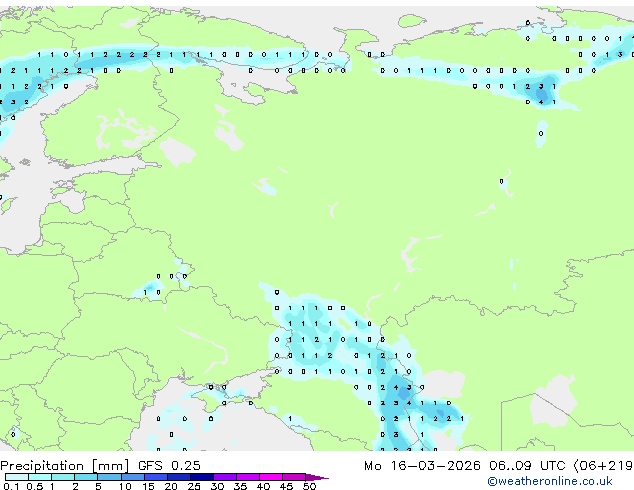The height and width of the screenshot is (490, 634).
Task: Select the legend swatch between 0.5 and 1
Action: coord(40,477)
